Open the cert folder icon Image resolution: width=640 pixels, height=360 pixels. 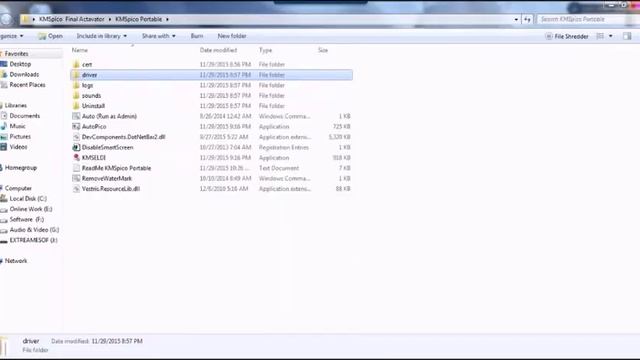coord(76,64)
